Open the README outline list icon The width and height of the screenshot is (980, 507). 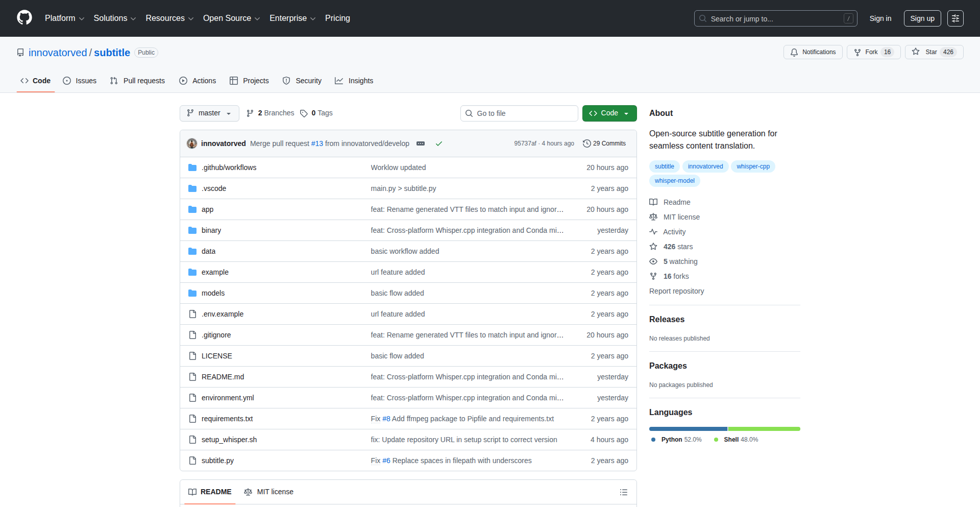pos(623,492)
